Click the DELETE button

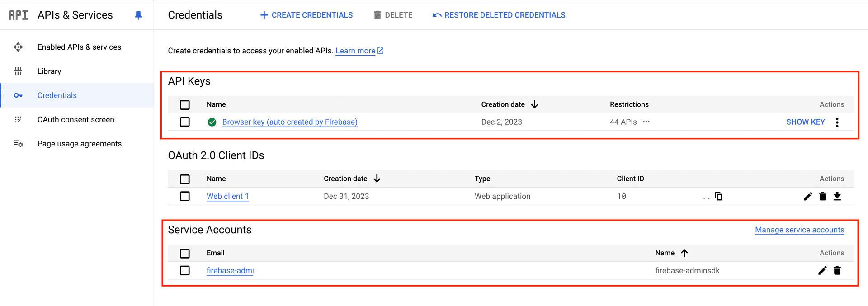pyautogui.click(x=393, y=15)
